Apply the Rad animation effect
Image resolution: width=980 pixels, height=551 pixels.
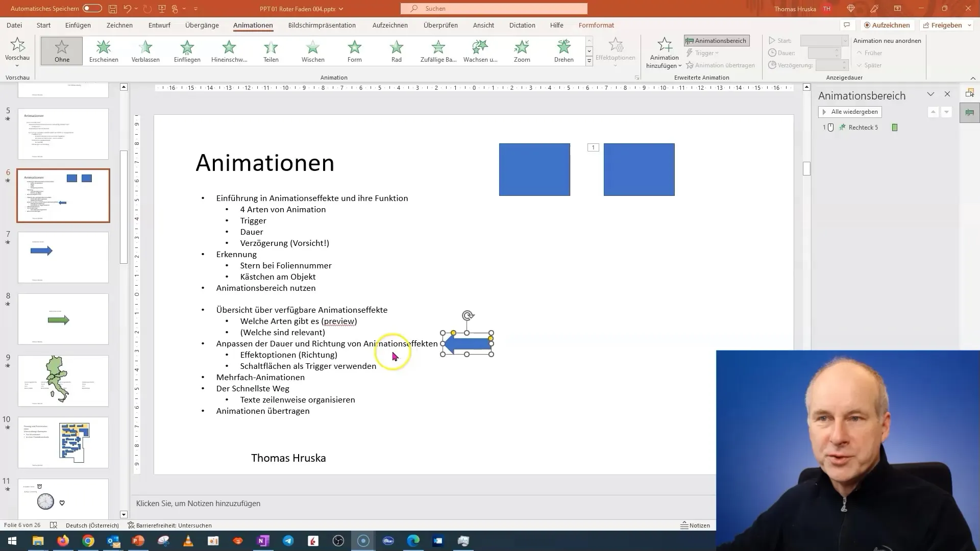(397, 51)
